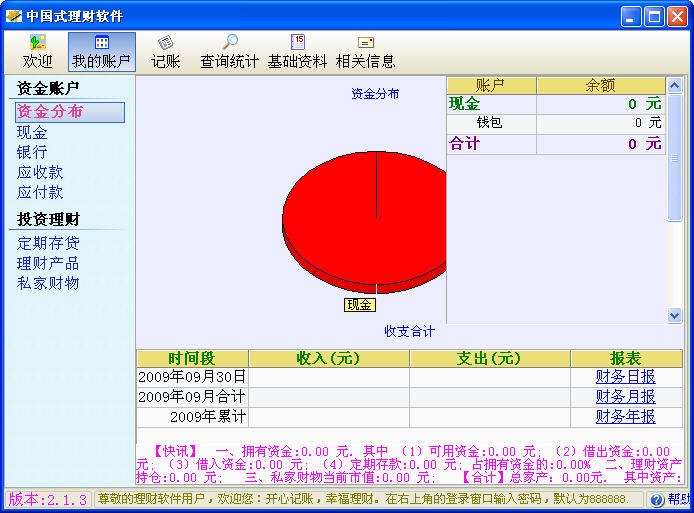This screenshot has width=694, height=513.
Task: Click the app icon in title bar
Action: (x=14, y=16)
